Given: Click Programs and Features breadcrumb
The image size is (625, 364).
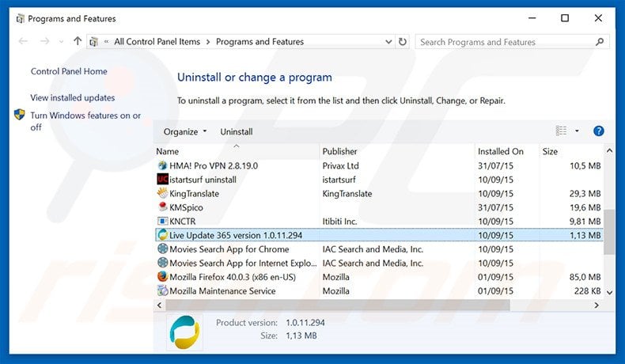Looking at the screenshot, I should (x=259, y=41).
